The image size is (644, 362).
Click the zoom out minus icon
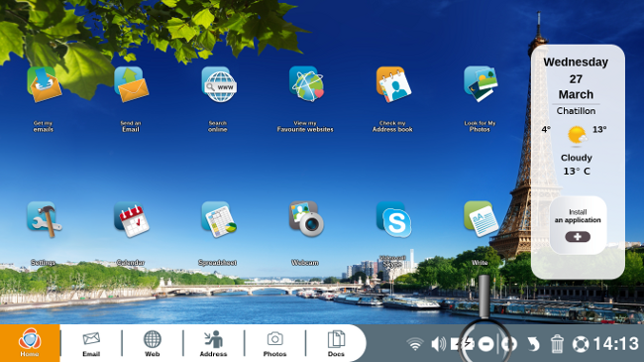(485, 344)
